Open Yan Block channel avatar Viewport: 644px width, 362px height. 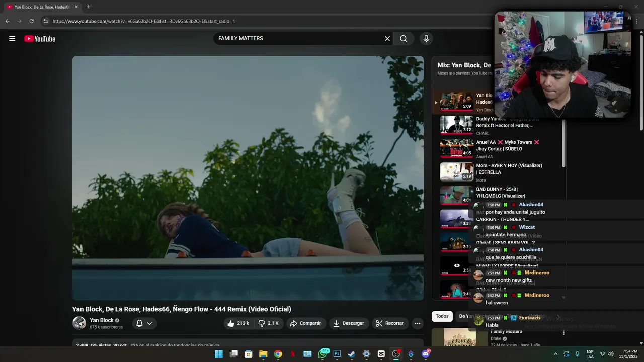point(79,323)
